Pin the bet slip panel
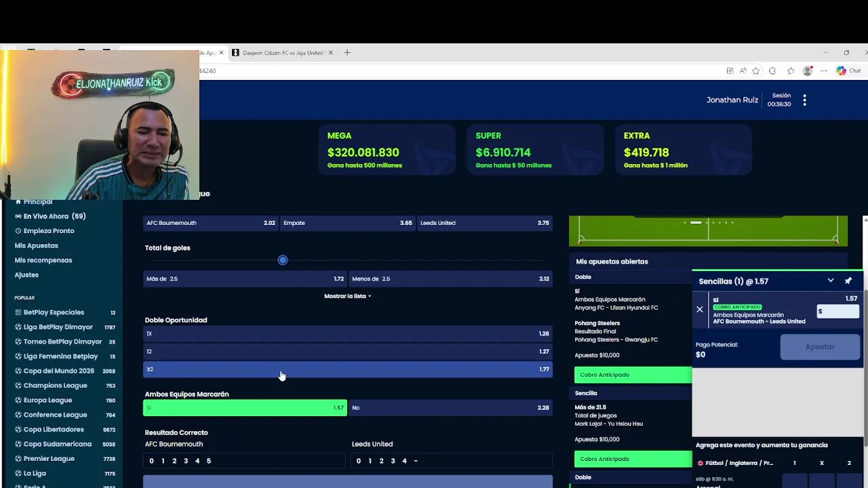The width and height of the screenshot is (868, 488). click(848, 281)
